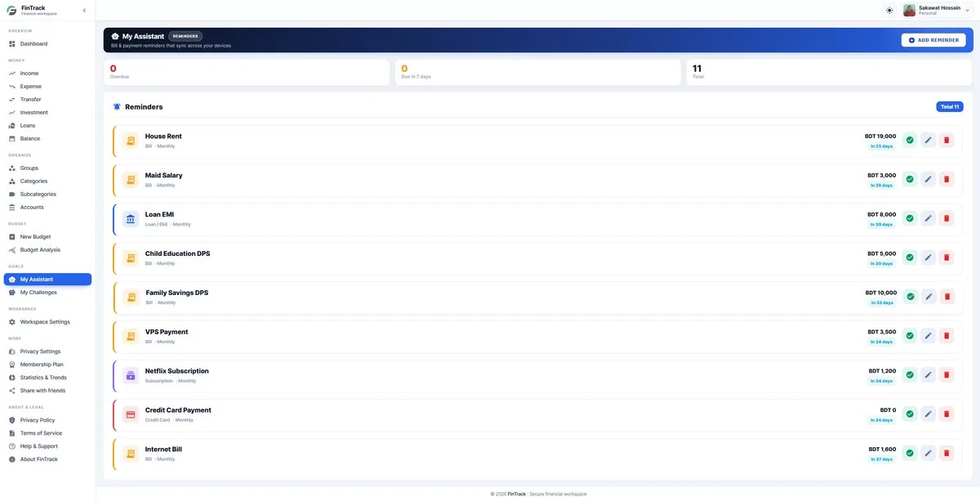This screenshot has width=980, height=501.
Task: Edit the Maid Salary reminder
Action: click(929, 179)
